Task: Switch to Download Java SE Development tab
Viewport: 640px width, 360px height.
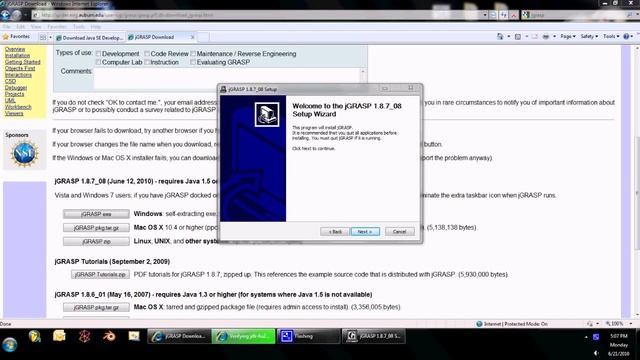Action: (89, 38)
